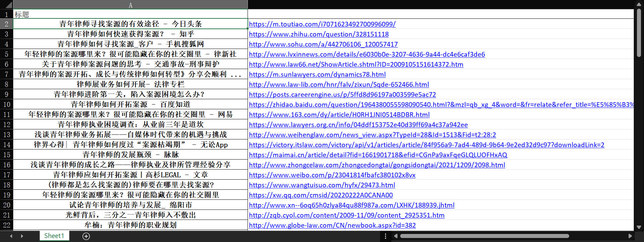
Task: Click the horizontal scrollbar left arrow
Action: pyautogui.click(x=396, y=236)
